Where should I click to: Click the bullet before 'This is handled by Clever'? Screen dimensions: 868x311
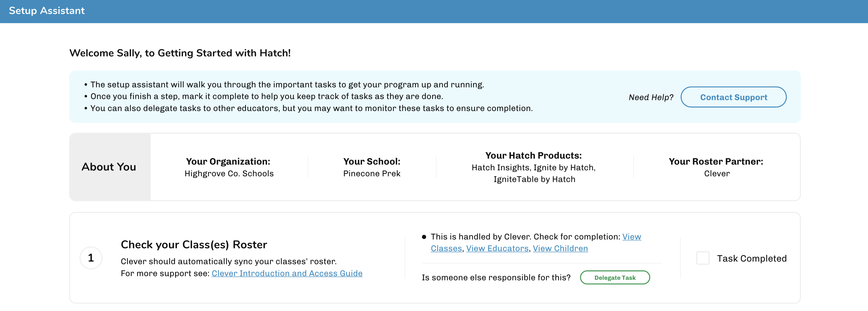[x=424, y=237]
